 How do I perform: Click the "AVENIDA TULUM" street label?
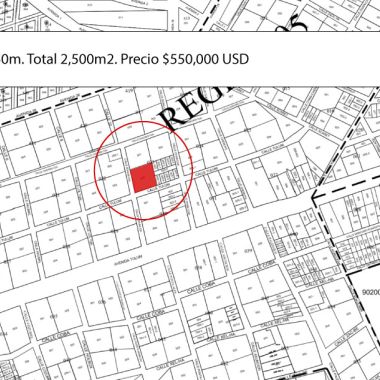[x=133, y=258]
